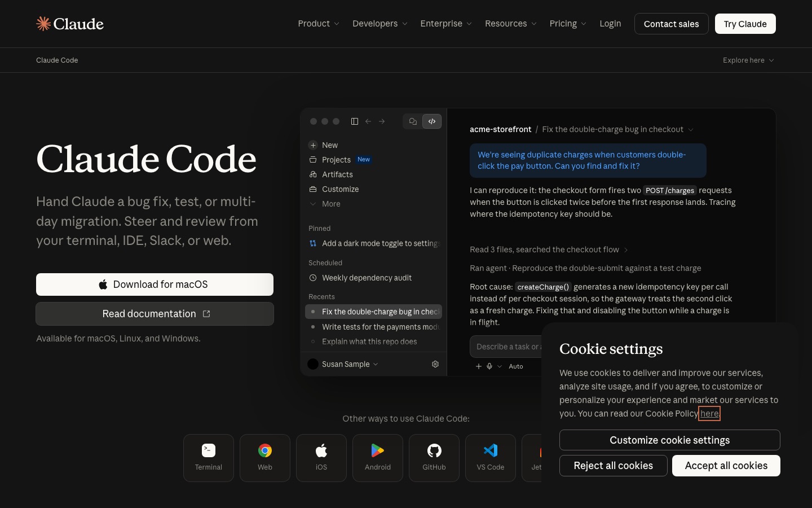Click the Claude logo in the header

tap(70, 24)
